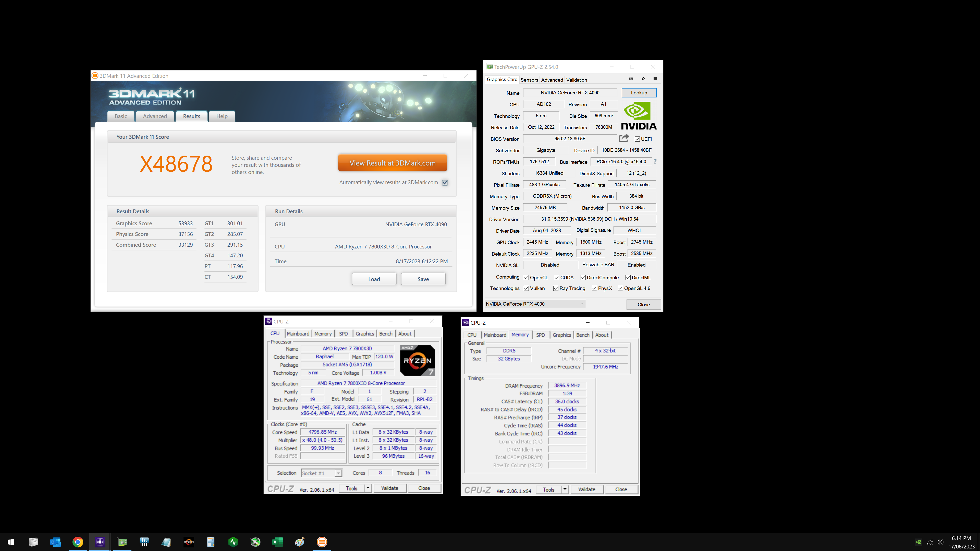Toggle the UEFI checkbox in GPU-Z

coord(637,139)
